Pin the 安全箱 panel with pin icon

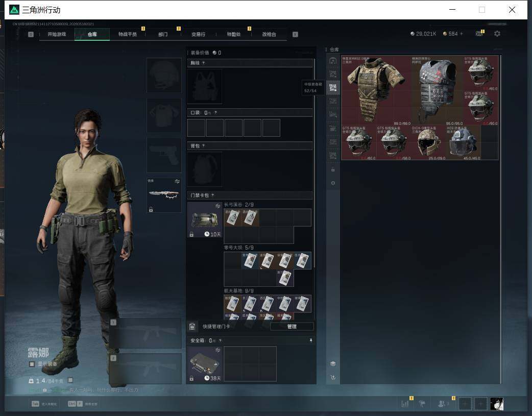click(311, 340)
